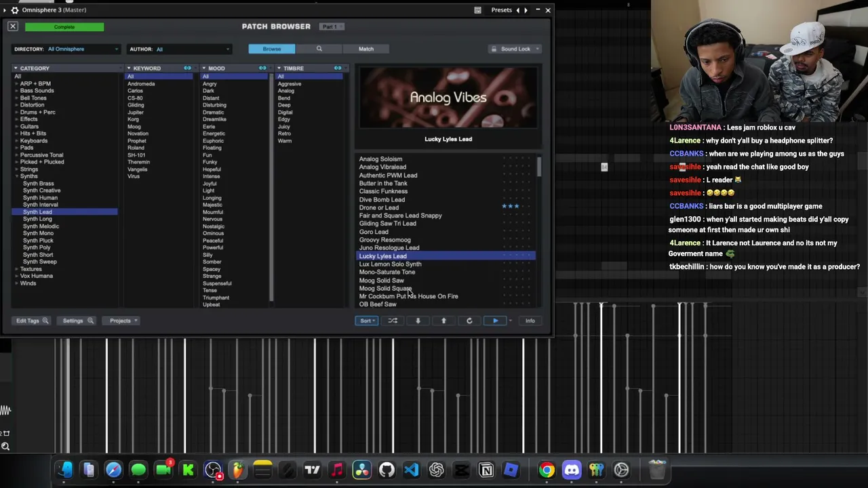Select the Moog Solid Square patch
Viewport: 868px width, 488px height.
(385, 289)
